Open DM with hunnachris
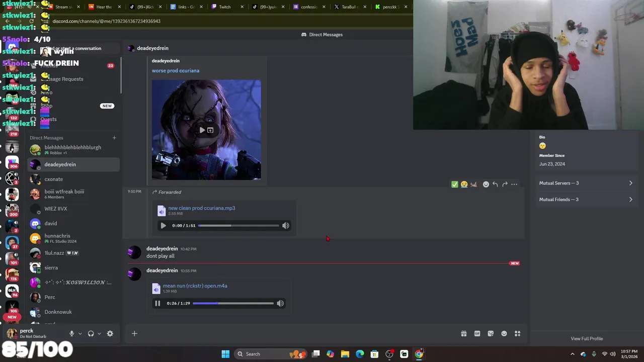The height and width of the screenshot is (362, 644). pos(73,238)
